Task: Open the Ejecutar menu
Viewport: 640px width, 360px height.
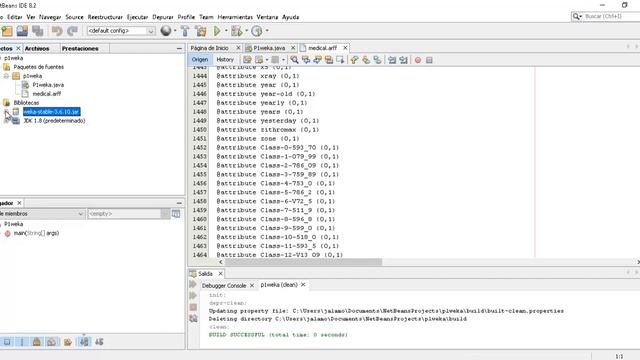Action: tap(137, 17)
